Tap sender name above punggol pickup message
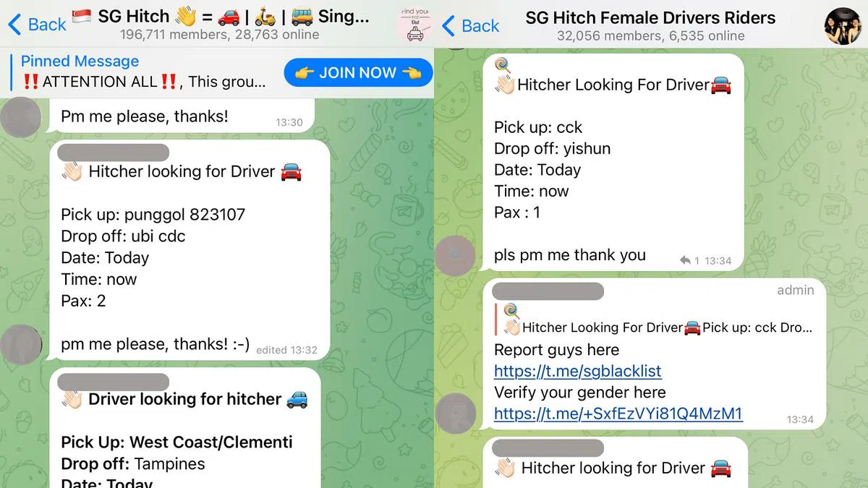 [x=113, y=153]
